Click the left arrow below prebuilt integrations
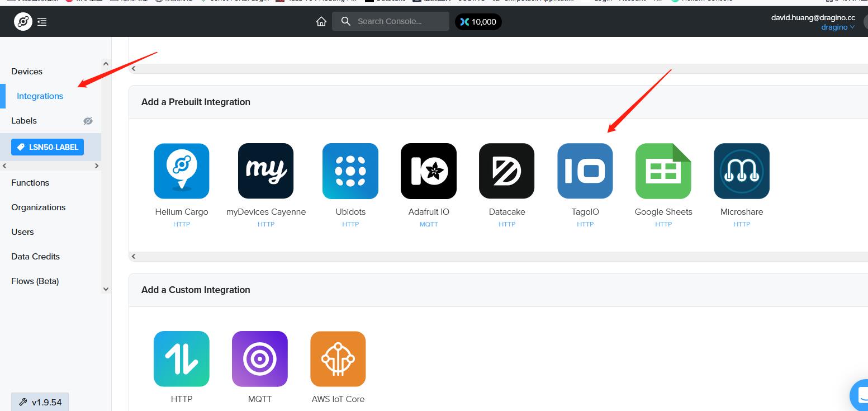This screenshot has width=868, height=411. [133, 256]
